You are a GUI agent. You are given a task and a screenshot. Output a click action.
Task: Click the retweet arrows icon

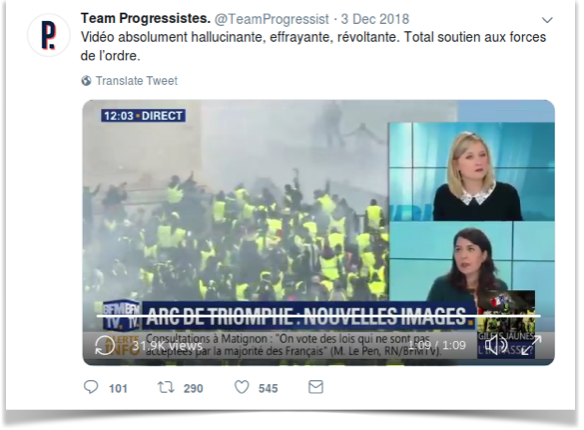pos(166,387)
